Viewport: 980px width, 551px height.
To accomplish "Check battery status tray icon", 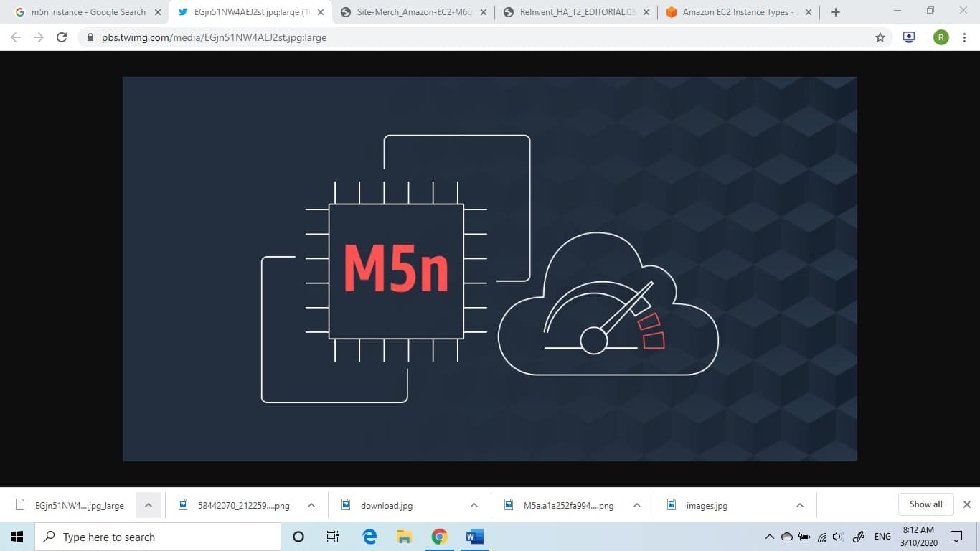I will coord(804,537).
